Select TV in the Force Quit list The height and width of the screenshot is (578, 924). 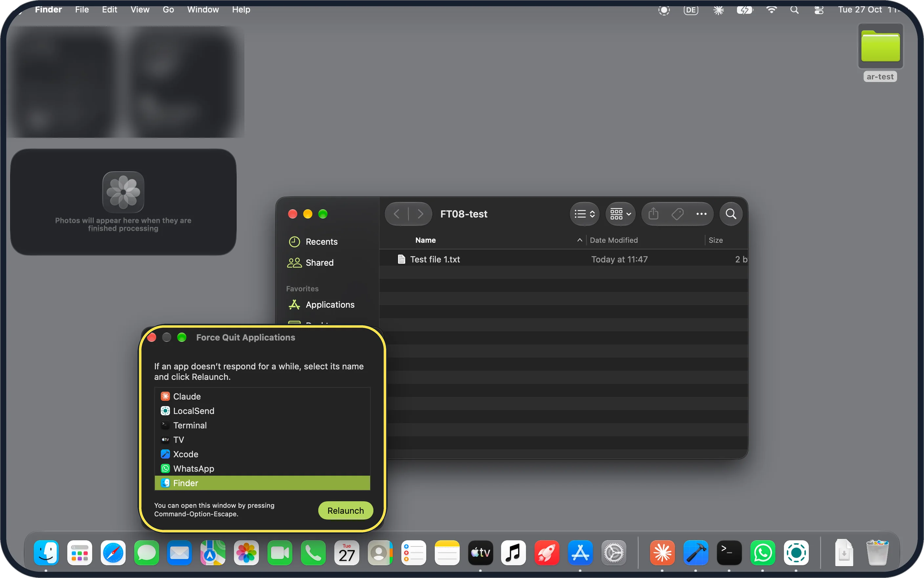[262, 440]
